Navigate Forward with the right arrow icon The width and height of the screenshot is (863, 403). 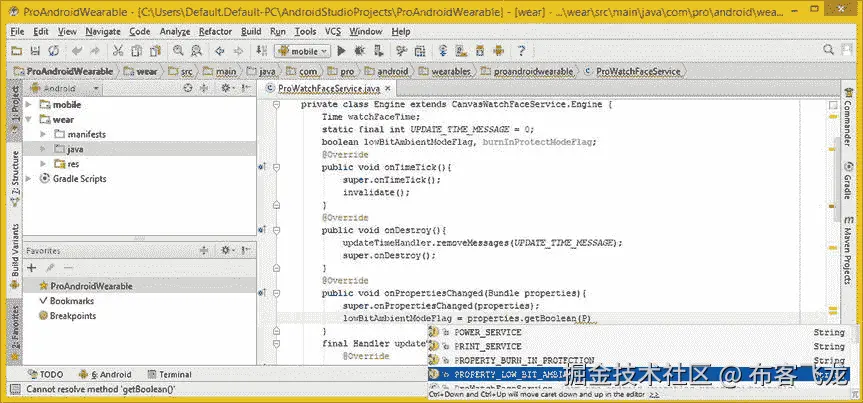click(238, 51)
